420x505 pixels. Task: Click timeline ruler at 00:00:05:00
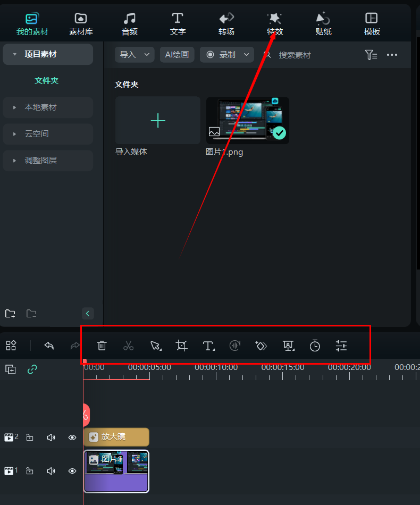click(x=149, y=367)
